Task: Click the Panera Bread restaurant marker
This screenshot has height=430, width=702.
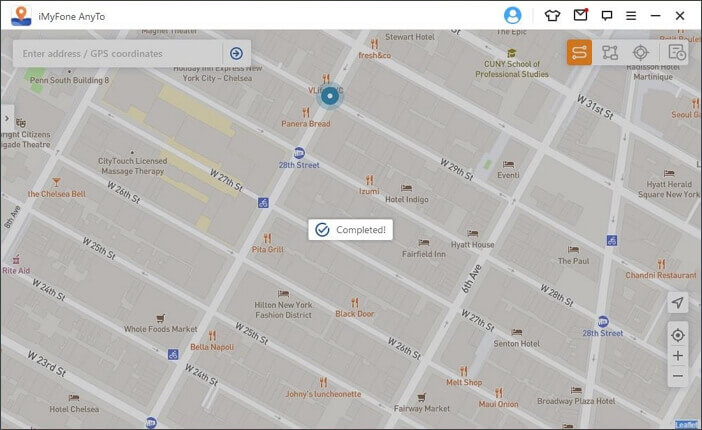Action: tap(306, 112)
